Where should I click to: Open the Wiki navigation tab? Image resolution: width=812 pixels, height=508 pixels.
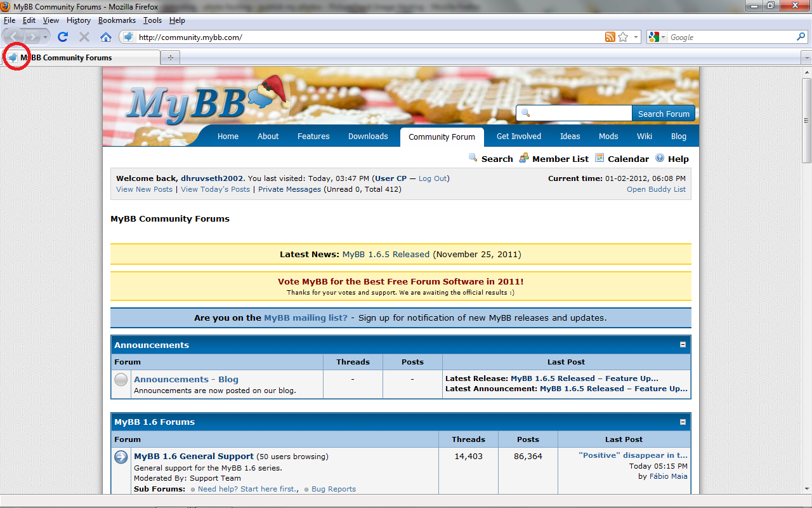[645, 137]
